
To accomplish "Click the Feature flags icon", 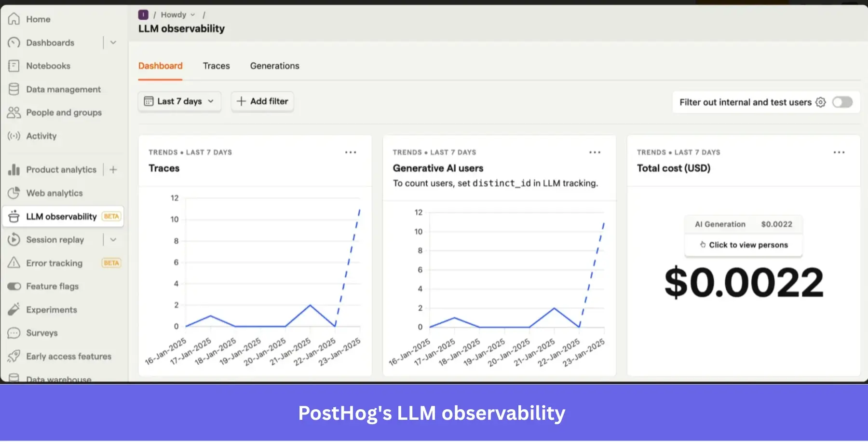I will coord(14,286).
